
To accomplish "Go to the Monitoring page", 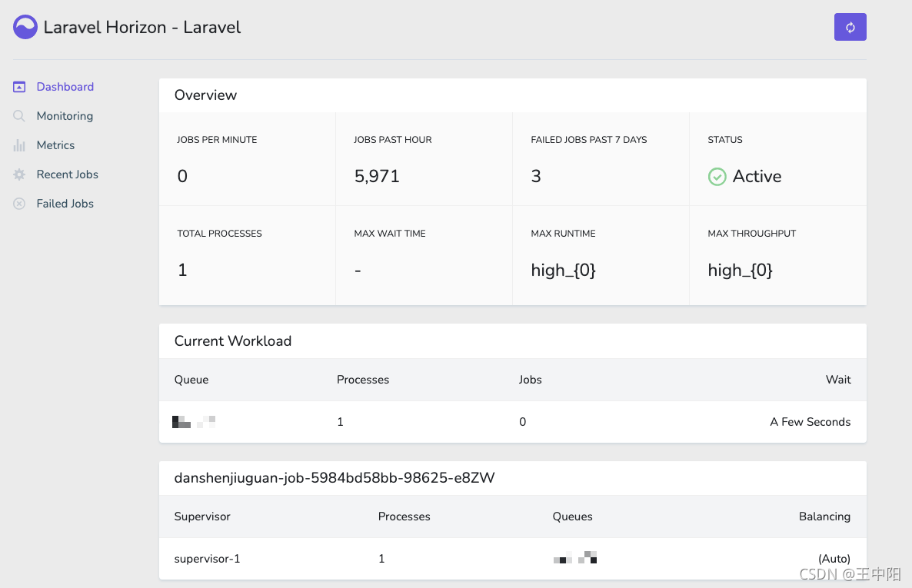I will pos(65,116).
